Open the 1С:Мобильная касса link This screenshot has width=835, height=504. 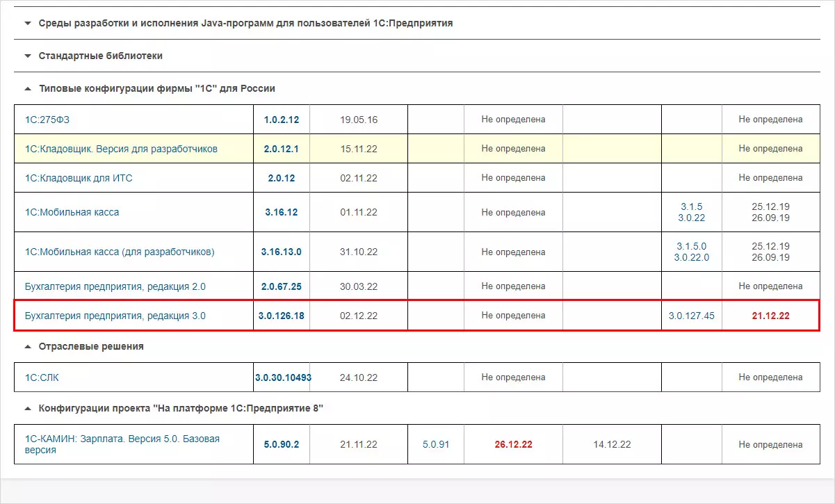72,212
